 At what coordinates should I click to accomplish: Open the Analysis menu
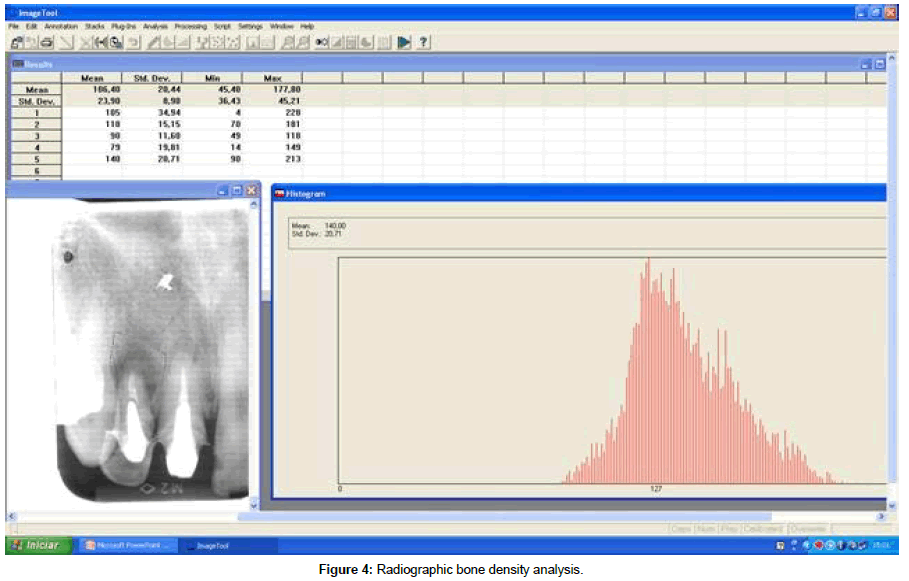click(x=155, y=25)
